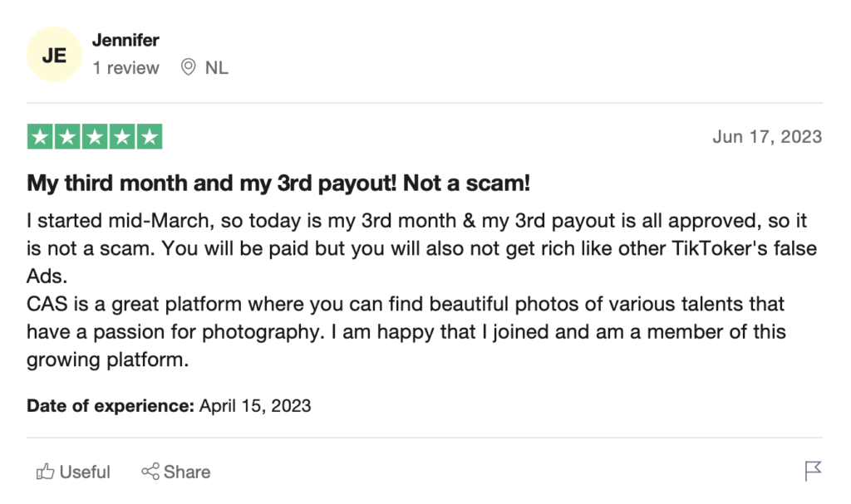Click the Jun 17, 2023 review date
This screenshot has width=851, height=504.
(767, 137)
